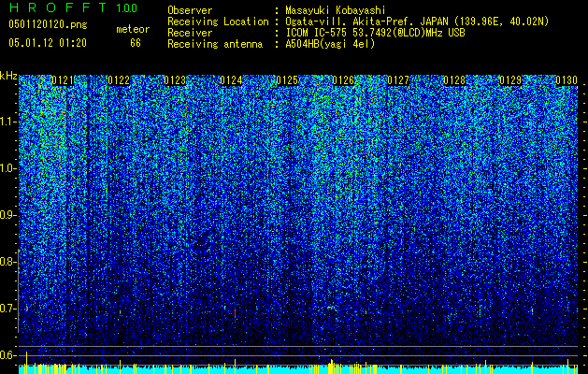Click time marker 0128
Screen dimensions: 588x374
(x=454, y=80)
